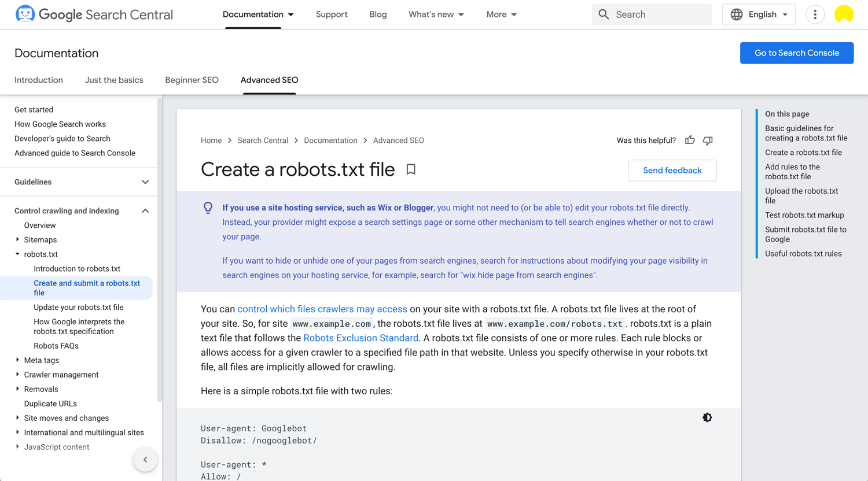Click Go to Search Console button
This screenshot has height=481, width=868.
coord(797,53)
